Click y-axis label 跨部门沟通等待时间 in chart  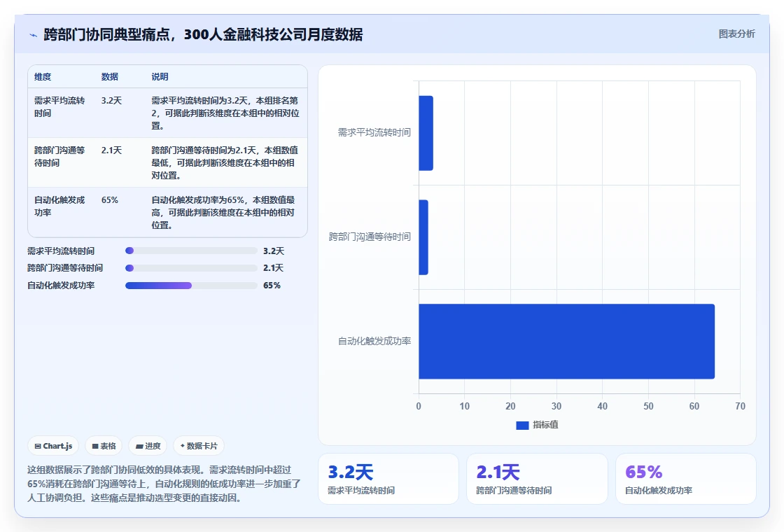(x=370, y=237)
